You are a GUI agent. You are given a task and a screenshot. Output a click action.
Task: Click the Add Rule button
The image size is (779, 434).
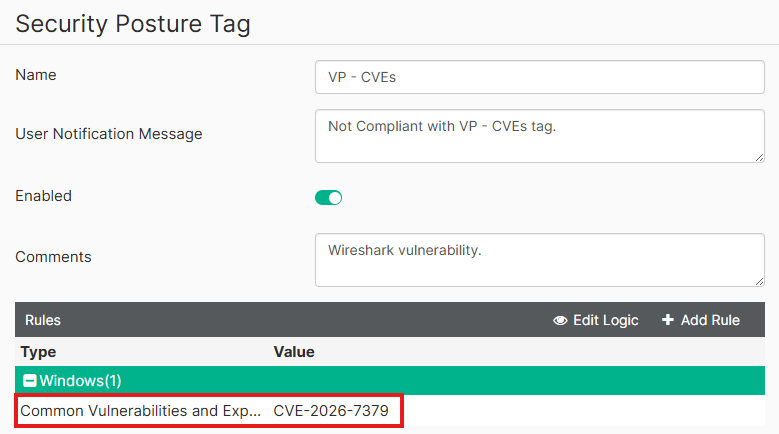pyautogui.click(x=701, y=320)
